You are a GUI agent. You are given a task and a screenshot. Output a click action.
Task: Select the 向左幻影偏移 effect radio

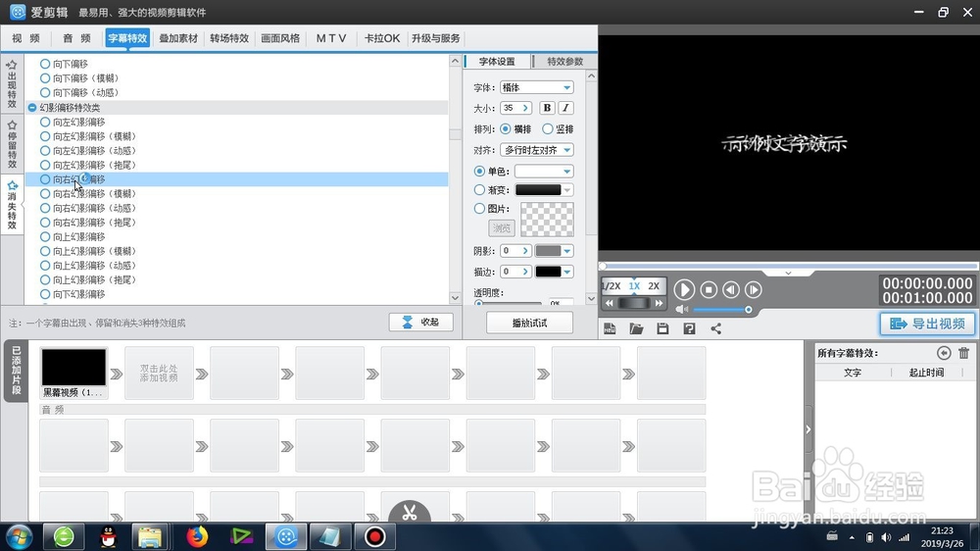(45, 122)
